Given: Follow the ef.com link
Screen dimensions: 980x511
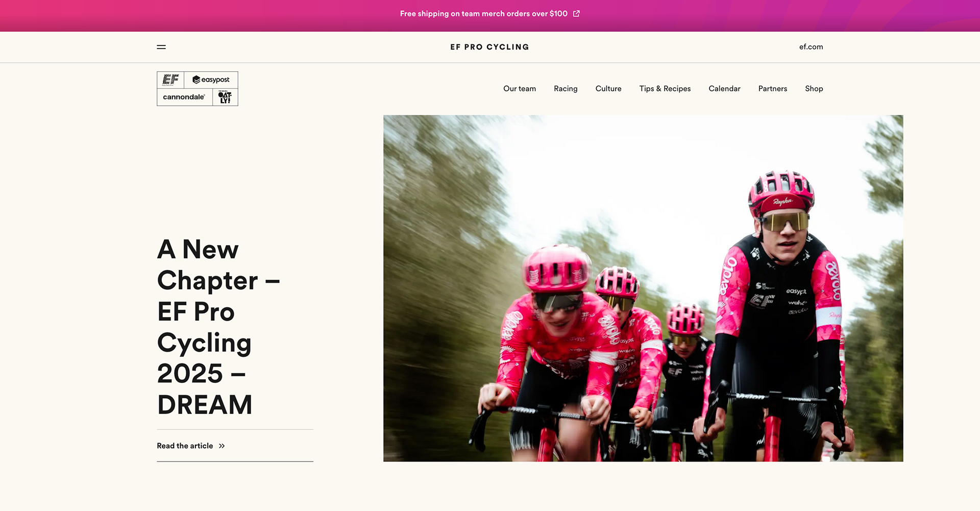Looking at the screenshot, I should tap(811, 47).
